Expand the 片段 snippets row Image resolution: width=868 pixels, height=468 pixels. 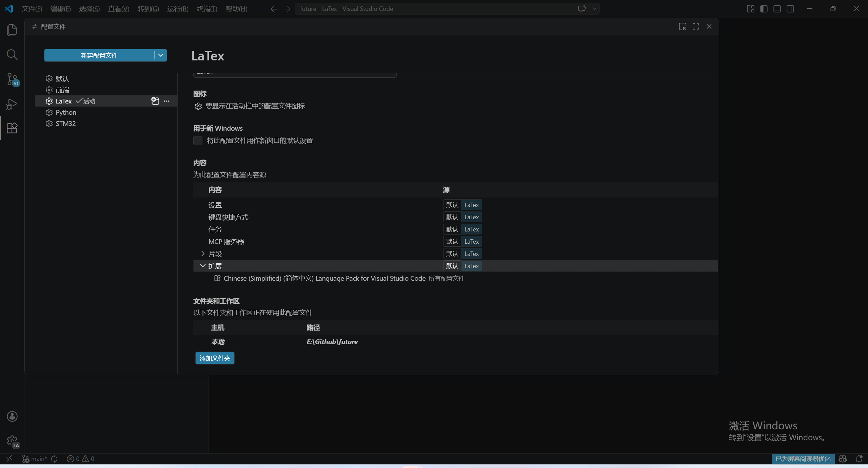click(203, 254)
